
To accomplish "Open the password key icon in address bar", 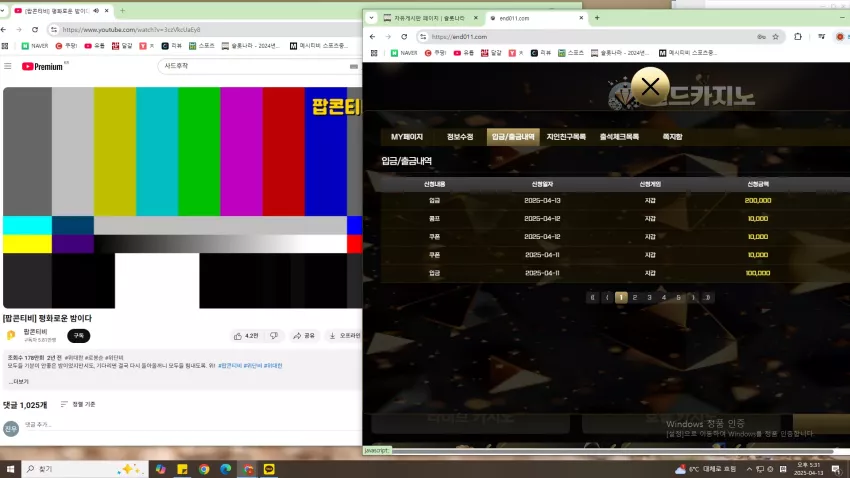I will click(761, 37).
